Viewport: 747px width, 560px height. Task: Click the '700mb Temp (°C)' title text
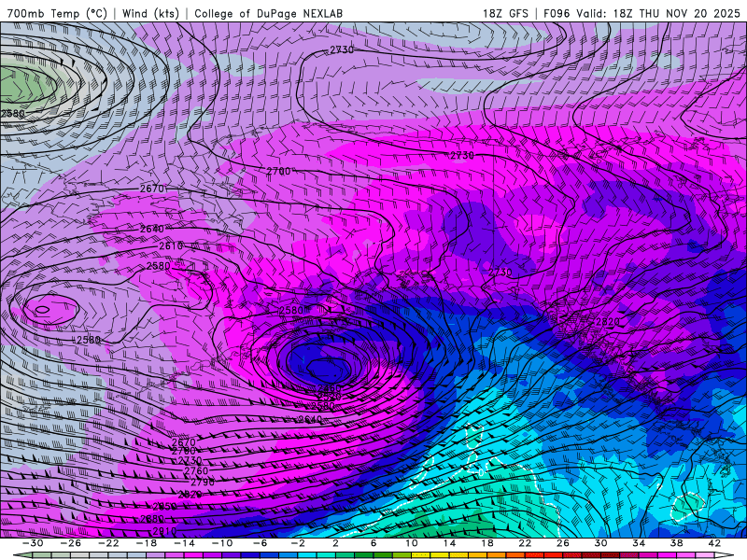click(x=57, y=14)
